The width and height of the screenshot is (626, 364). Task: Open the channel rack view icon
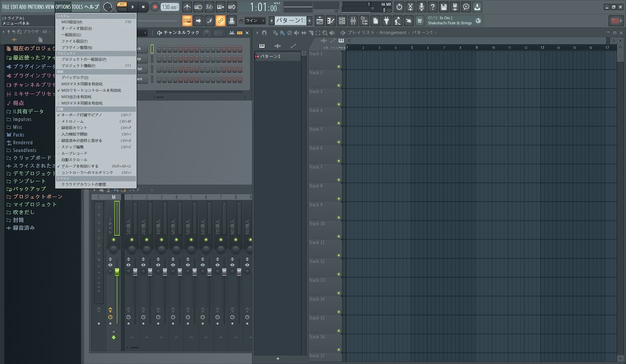point(342,21)
